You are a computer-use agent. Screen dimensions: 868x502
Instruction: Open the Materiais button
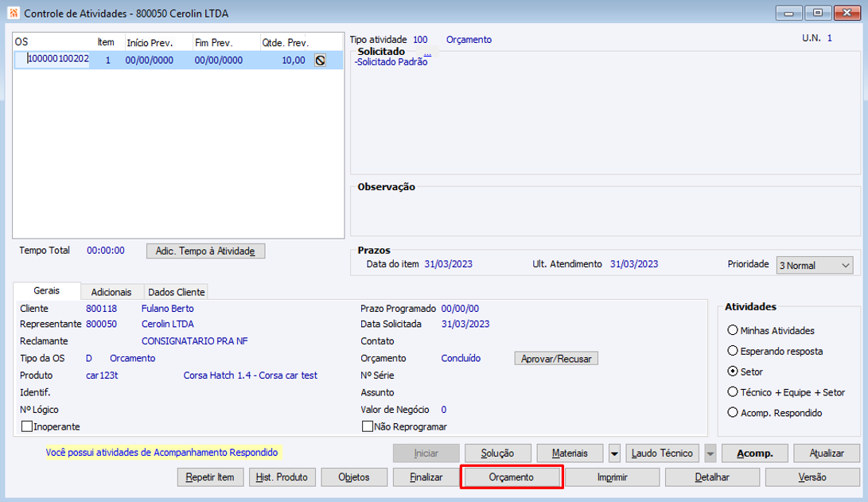tap(570, 453)
